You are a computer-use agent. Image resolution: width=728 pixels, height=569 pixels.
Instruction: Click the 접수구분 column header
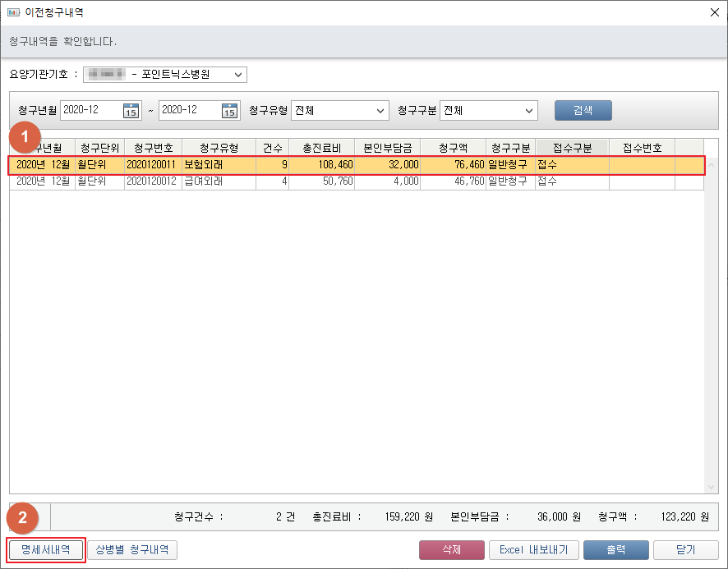[x=572, y=148]
